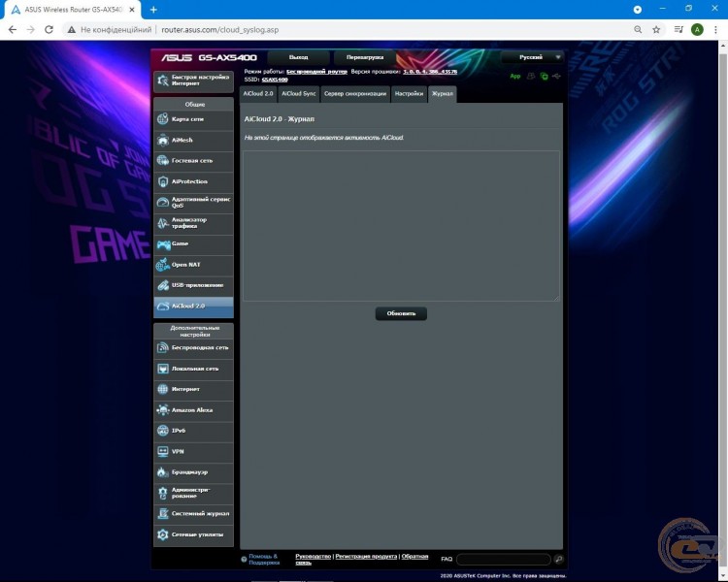Open a new browser tab
Screen dimensions: 728x582
153,10
